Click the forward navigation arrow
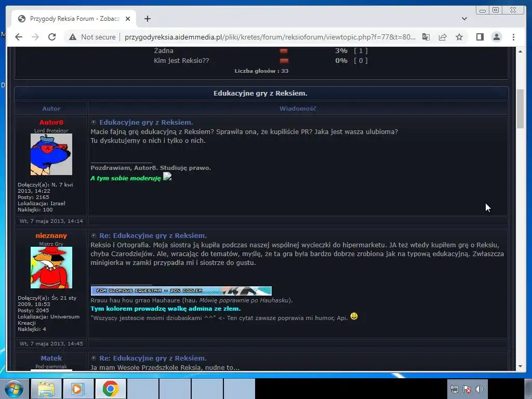 (35, 37)
